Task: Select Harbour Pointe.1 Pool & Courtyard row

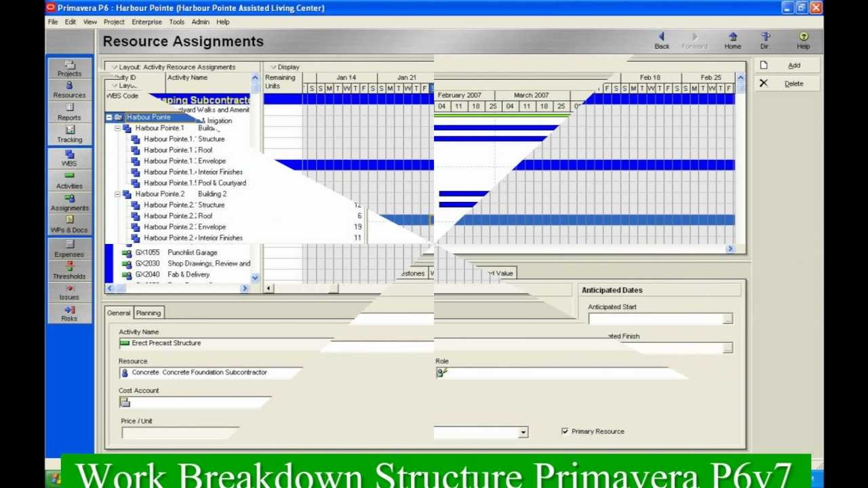Action: pos(184,183)
